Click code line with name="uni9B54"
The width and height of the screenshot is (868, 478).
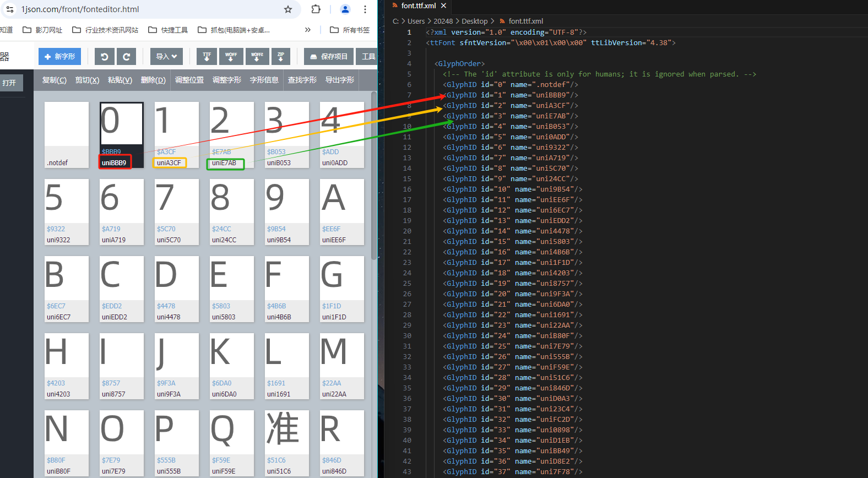pyautogui.click(x=512, y=189)
